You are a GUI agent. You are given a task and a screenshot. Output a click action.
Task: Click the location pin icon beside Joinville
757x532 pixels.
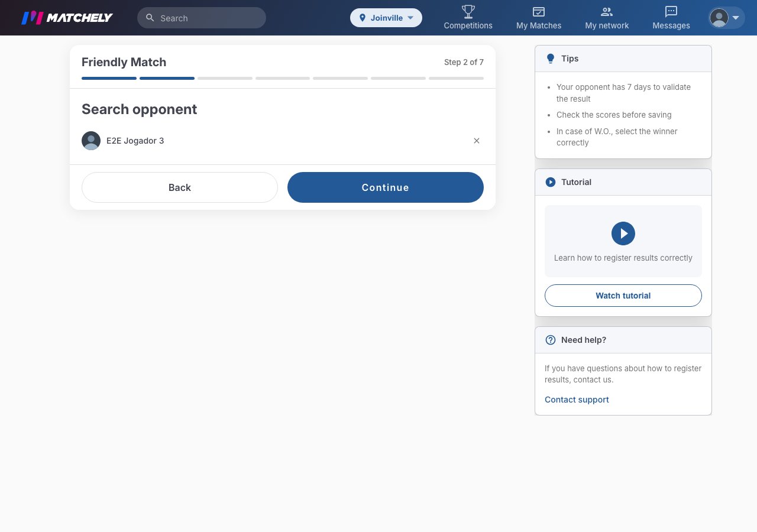363,18
